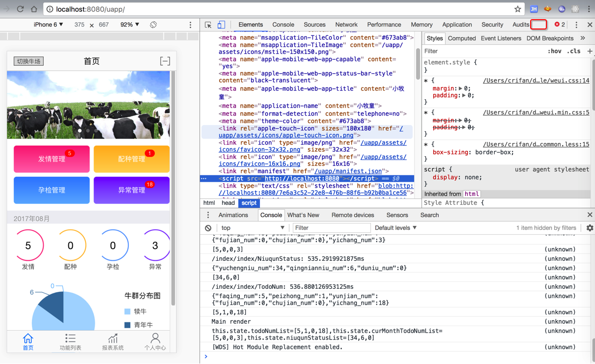Expand the selected script node ellipsis
The height and width of the screenshot is (364, 595).
point(203,179)
